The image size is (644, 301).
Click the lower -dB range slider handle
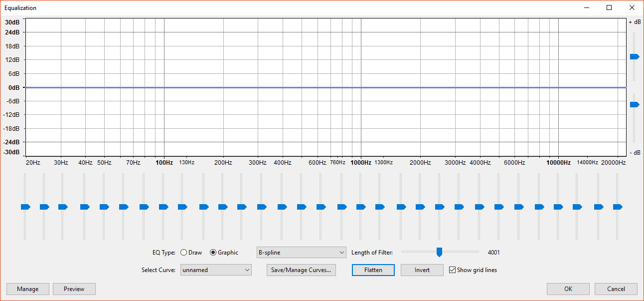(634, 105)
